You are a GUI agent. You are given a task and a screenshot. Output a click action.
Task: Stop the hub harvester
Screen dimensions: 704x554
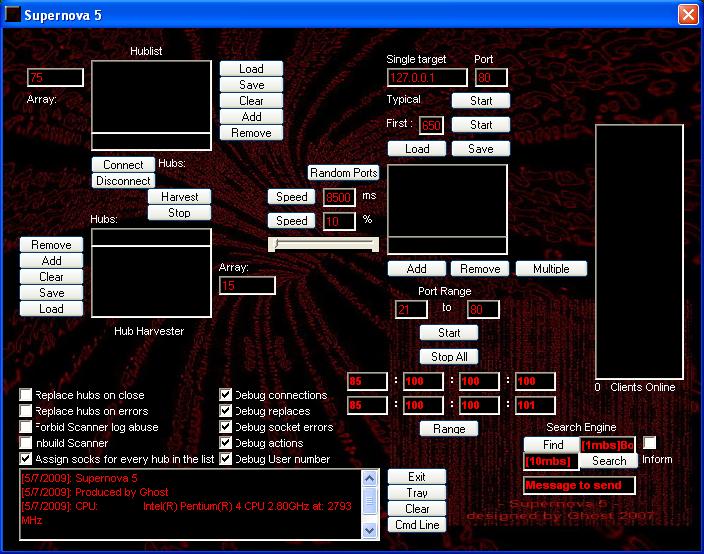tap(180, 213)
